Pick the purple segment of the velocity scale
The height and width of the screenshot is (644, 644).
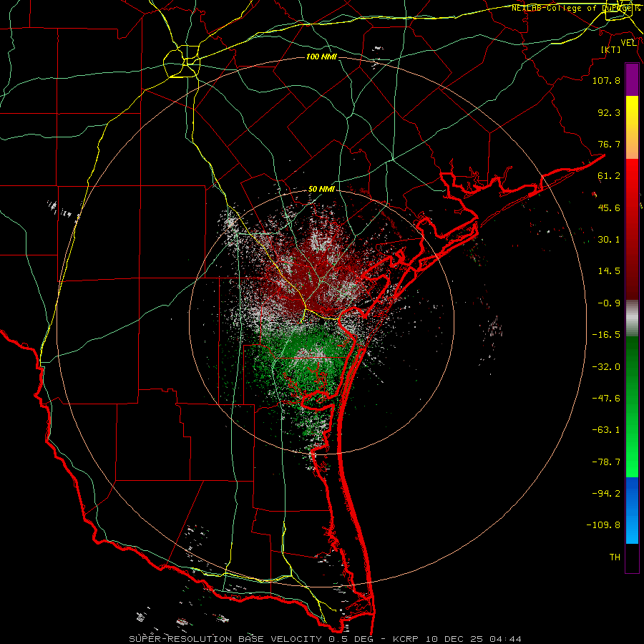(632, 79)
